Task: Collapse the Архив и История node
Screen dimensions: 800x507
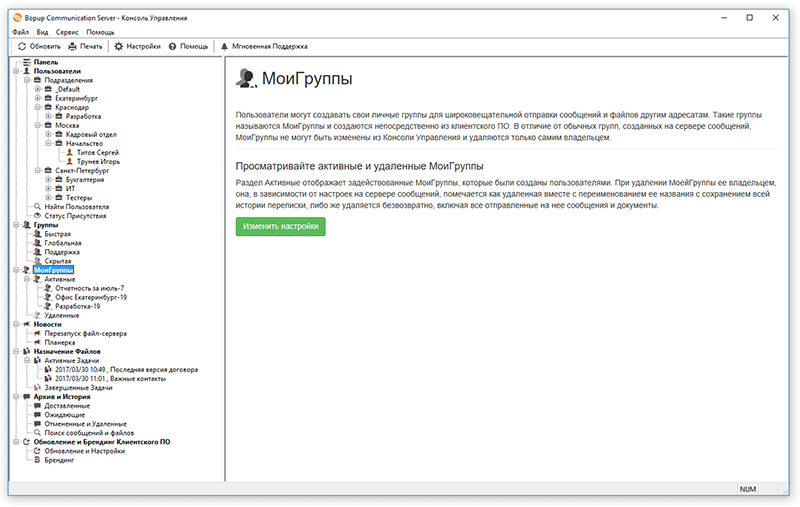Action: tap(16, 397)
